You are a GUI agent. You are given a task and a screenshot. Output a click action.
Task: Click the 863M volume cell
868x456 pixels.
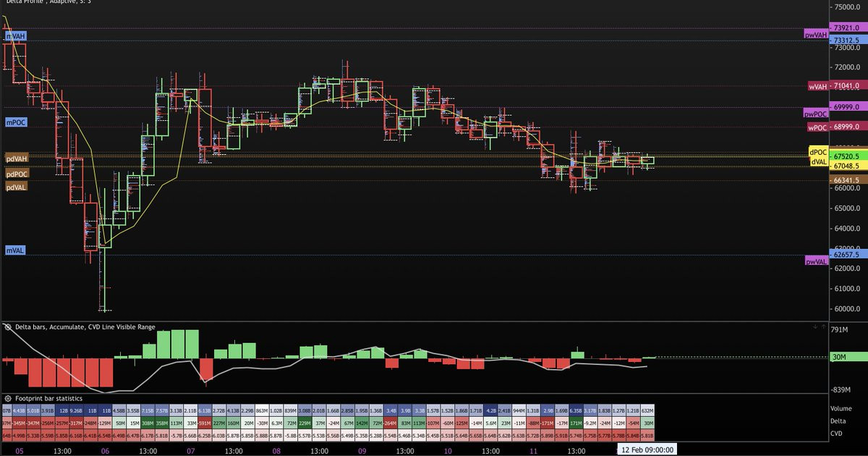click(x=262, y=410)
